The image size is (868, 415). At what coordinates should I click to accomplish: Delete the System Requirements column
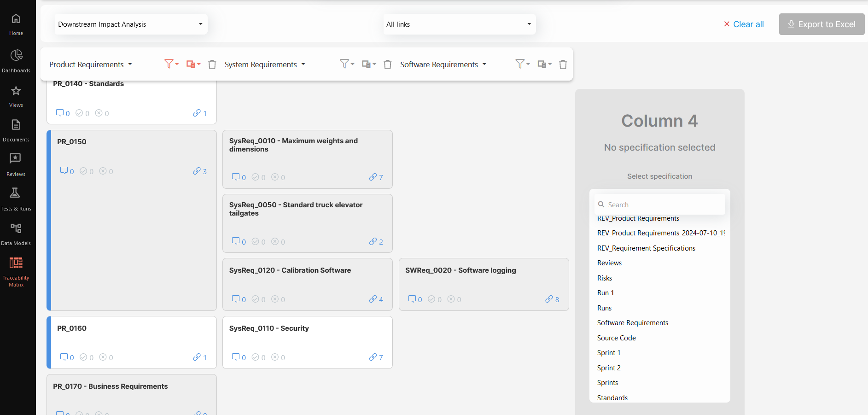(x=388, y=64)
